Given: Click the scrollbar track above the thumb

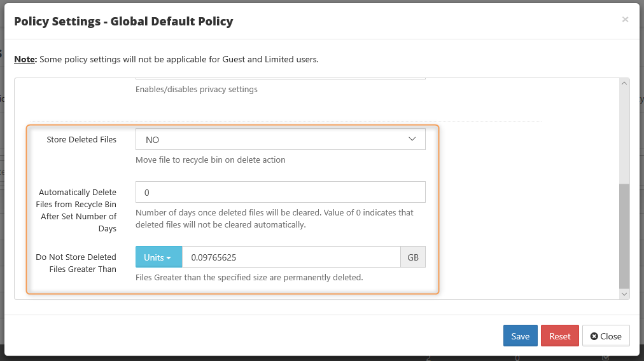Looking at the screenshot, I should (x=624, y=136).
